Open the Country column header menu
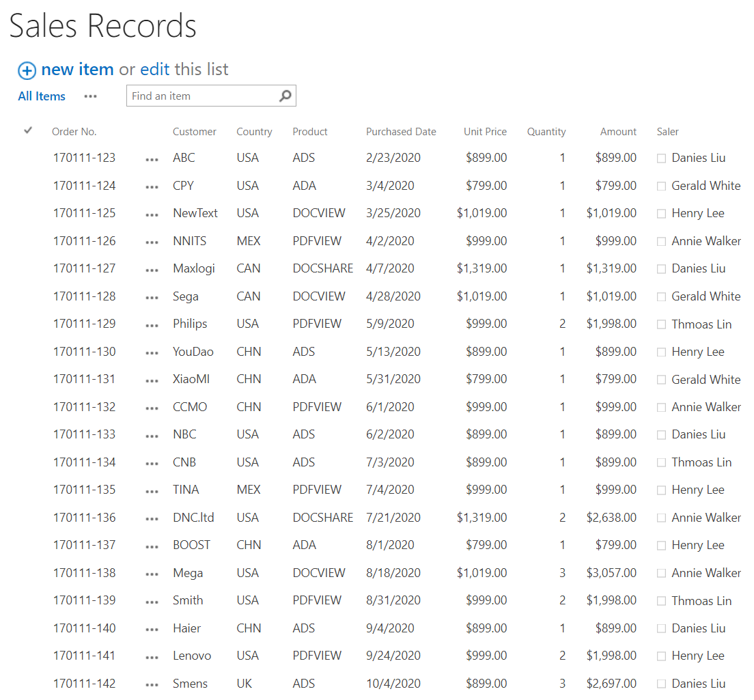The height and width of the screenshot is (700, 754). click(x=254, y=132)
